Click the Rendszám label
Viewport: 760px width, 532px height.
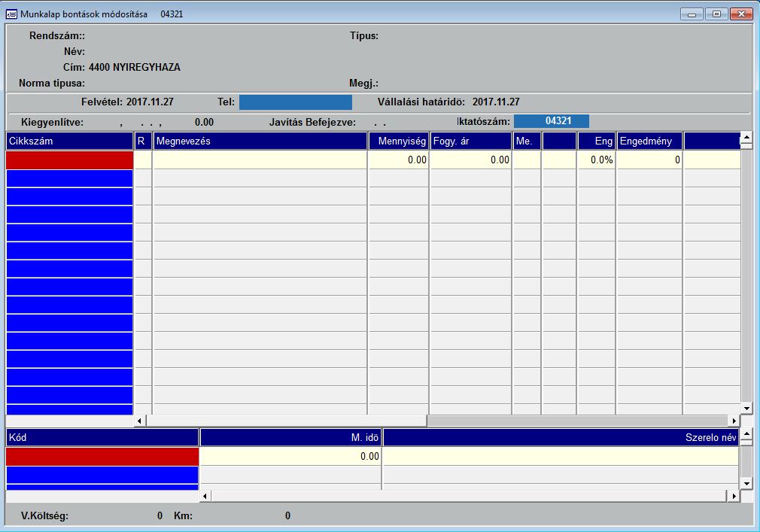click(x=57, y=36)
